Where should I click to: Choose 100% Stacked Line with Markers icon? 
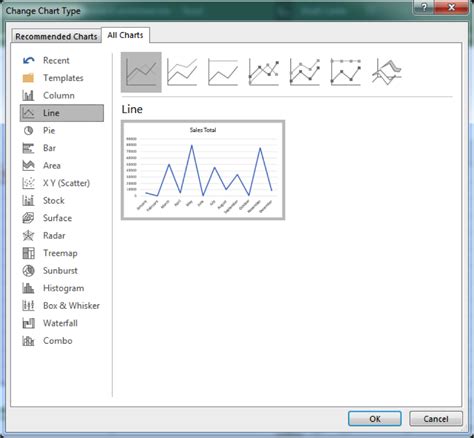(346, 72)
